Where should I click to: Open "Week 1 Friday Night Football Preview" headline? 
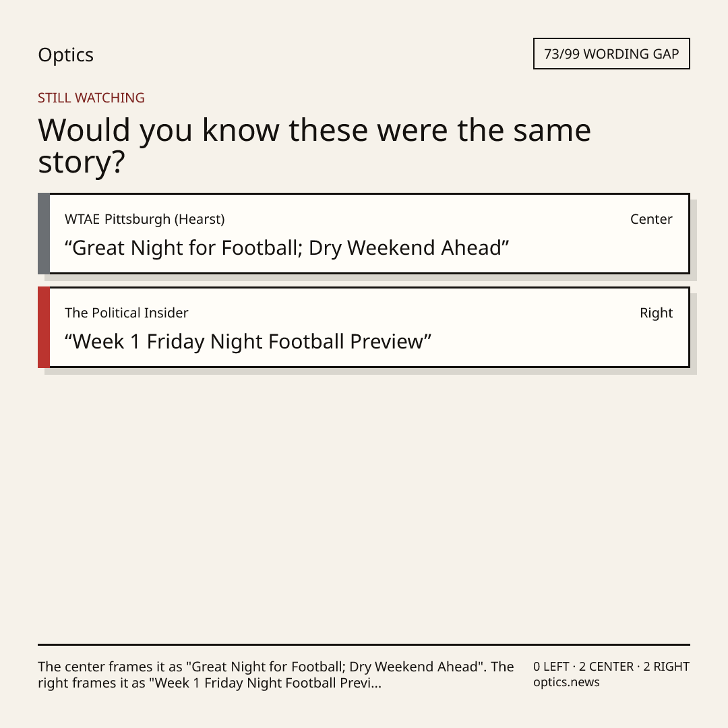(x=248, y=342)
